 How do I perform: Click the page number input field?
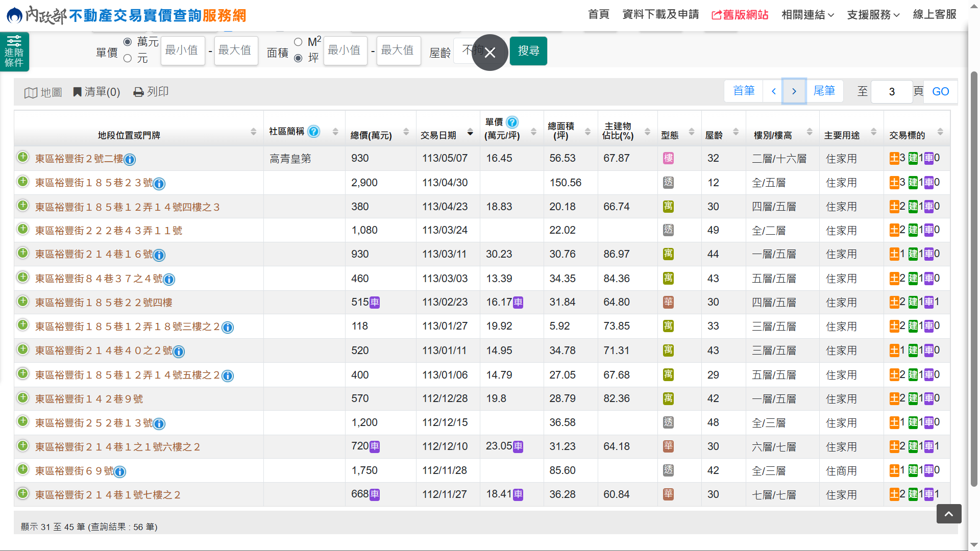click(x=891, y=91)
